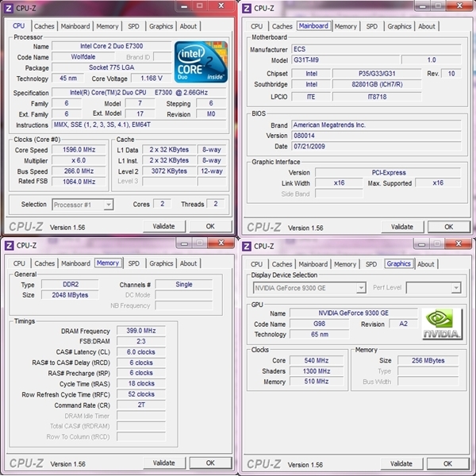Click the CPU-Z icon in the Mainboard window title bar

click(247, 9)
